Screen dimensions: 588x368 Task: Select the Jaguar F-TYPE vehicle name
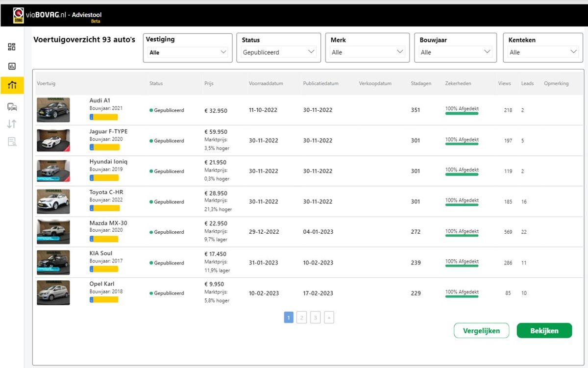[x=108, y=131]
